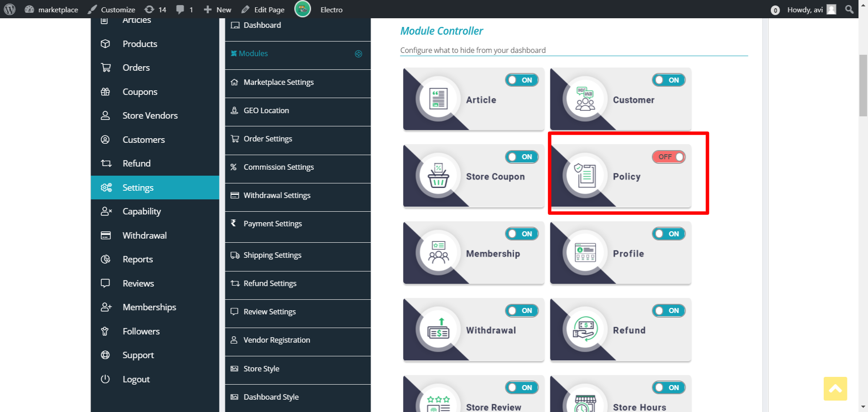Click the Customer module icon
The image size is (868, 412).
[585, 99]
